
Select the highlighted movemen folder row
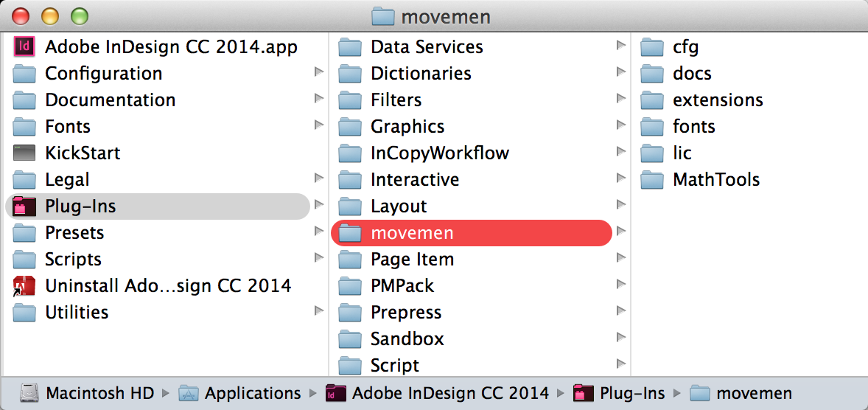pos(471,233)
